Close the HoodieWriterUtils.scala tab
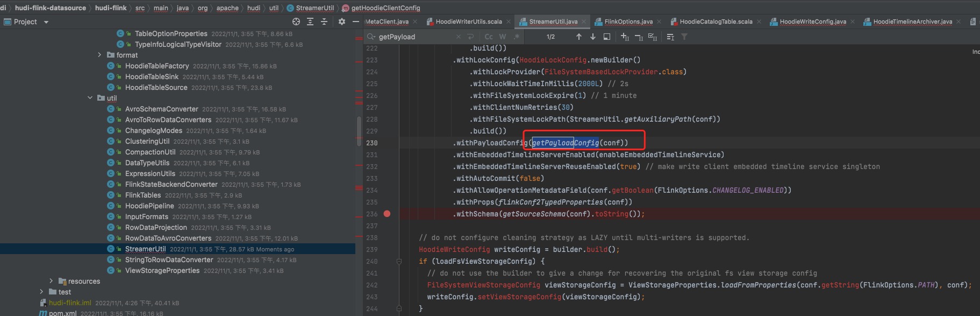Image resolution: width=980 pixels, height=316 pixels. tap(509, 22)
